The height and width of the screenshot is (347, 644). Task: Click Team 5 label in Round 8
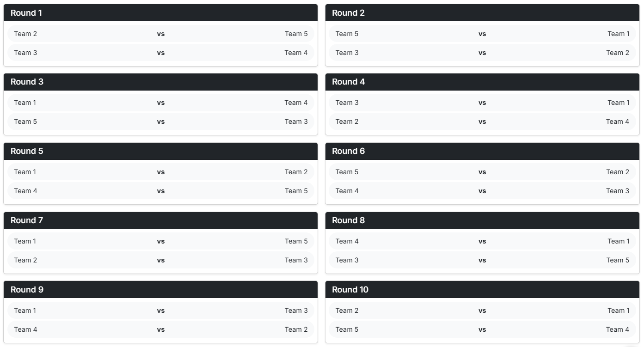click(619, 260)
